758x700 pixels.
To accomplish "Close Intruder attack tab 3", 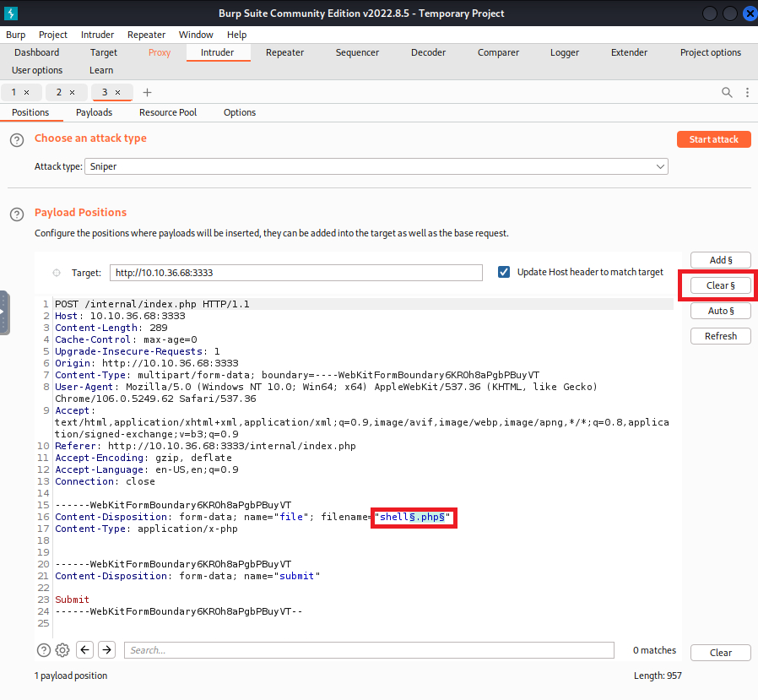I will [x=117, y=92].
